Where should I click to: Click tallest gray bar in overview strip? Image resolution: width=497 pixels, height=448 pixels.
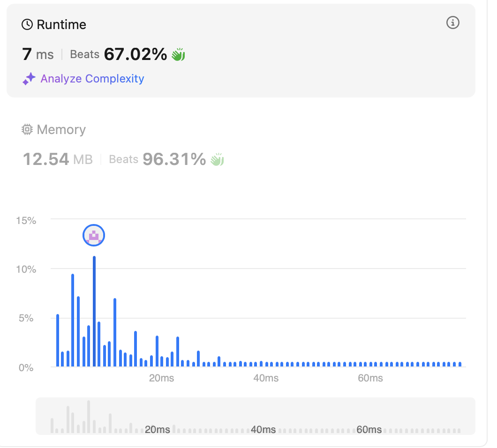click(89, 416)
